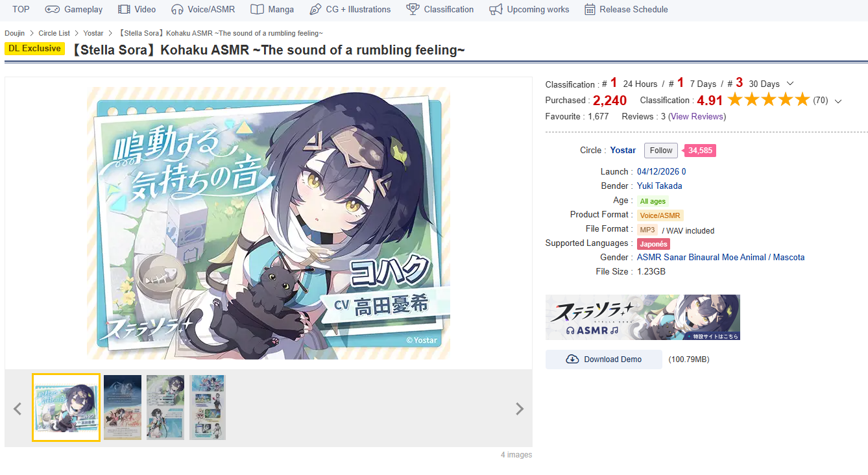Viewport: 868px width, 475px height.
Task: Show the previous image with left arrow
Action: [x=18, y=409]
